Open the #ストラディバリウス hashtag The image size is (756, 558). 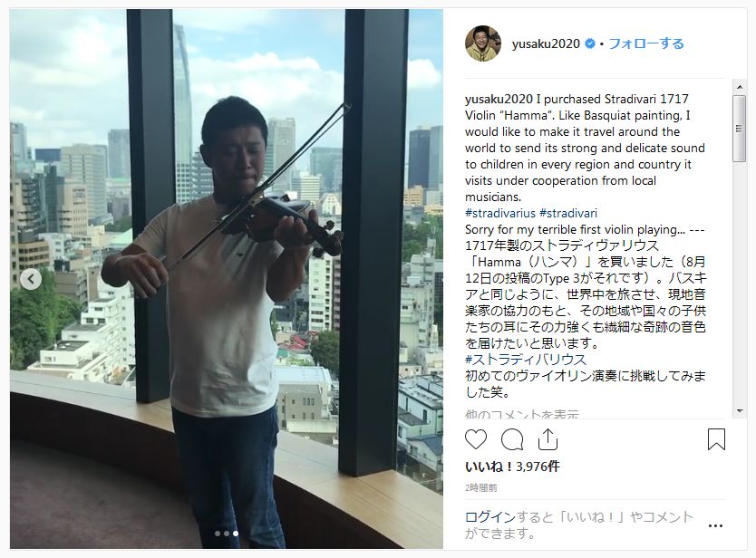point(526,360)
